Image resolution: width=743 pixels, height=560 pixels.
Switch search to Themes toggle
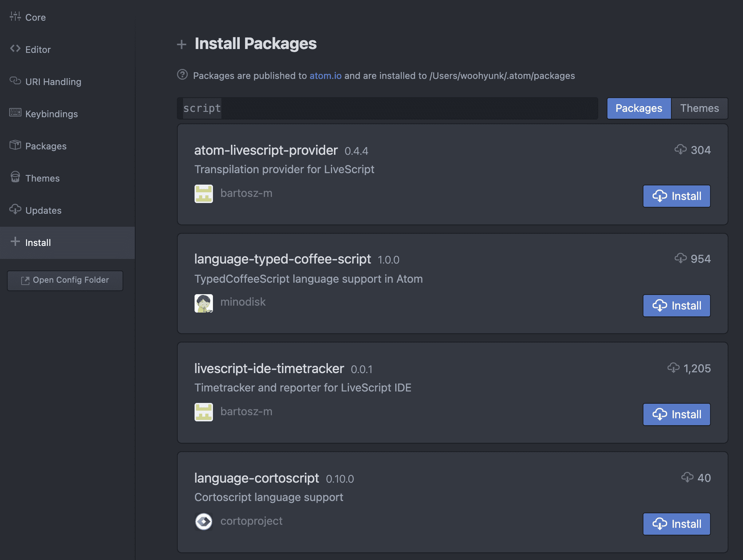click(699, 108)
